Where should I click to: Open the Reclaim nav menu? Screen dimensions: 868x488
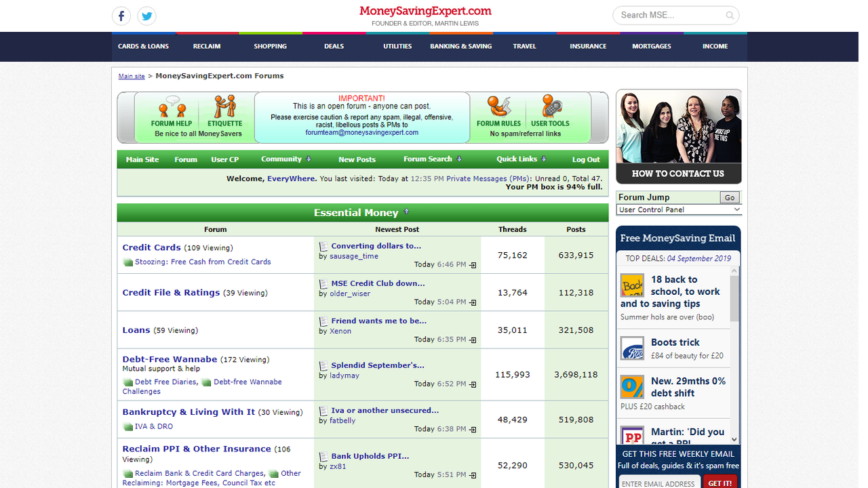coord(207,47)
